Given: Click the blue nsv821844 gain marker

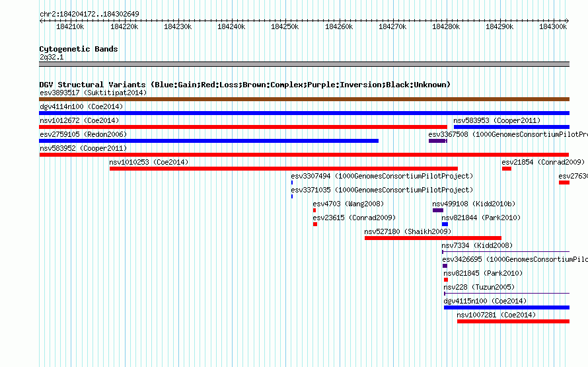Looking at the screenshot, I should point(445,224).
